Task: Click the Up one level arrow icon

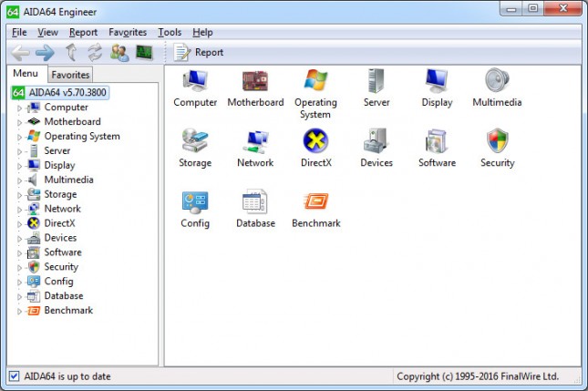Action: [x=71, y=52]
